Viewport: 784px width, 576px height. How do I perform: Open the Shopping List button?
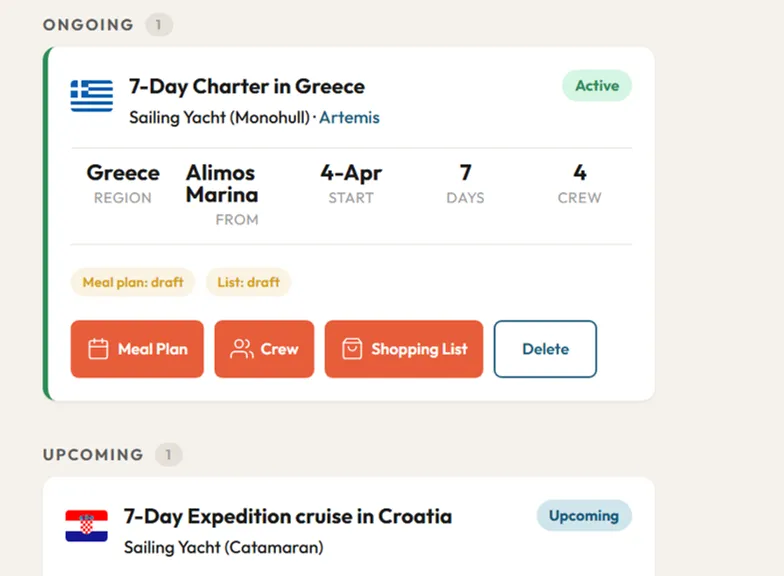coord(404,349)
